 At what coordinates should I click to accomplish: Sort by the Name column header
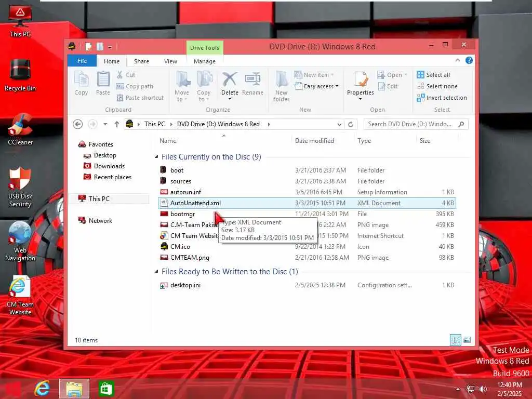pos(224,140)
